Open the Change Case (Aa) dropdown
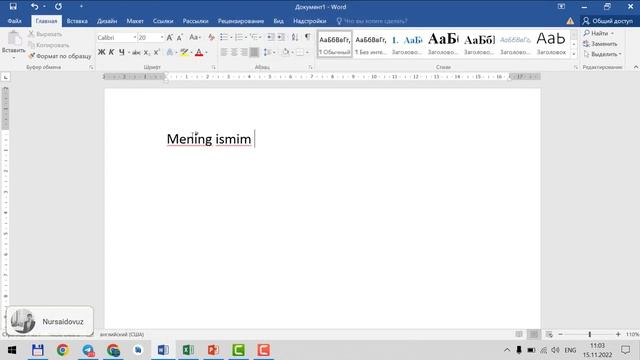The width and height of the screenshot is (640, 360). coord(195,37)
